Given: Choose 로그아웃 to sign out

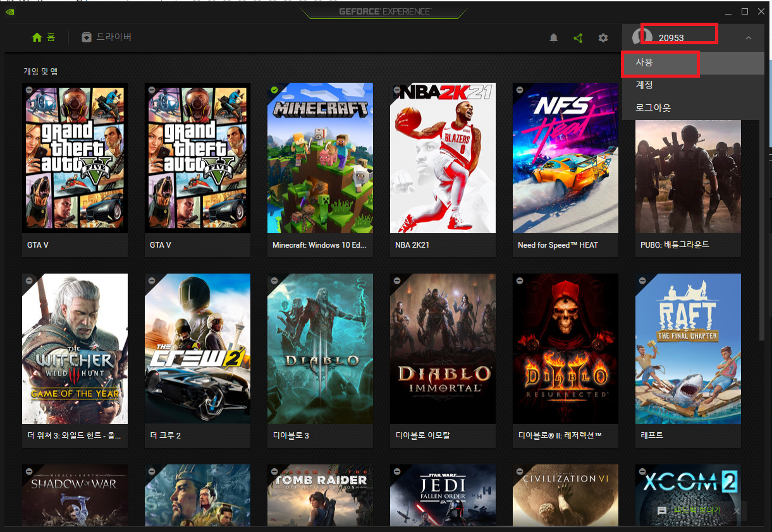Looking at the screenshot, I should tap(693, 107).
